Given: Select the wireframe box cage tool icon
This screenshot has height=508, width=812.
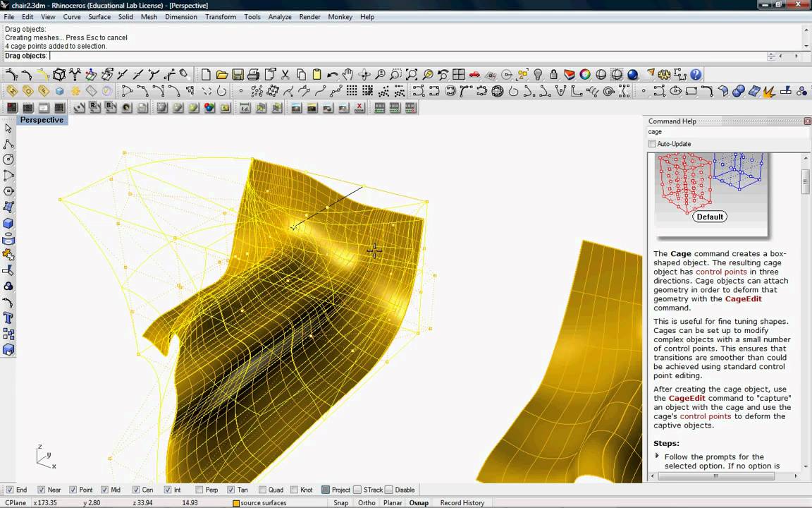Looking at the screenshot, I should 59,75.
